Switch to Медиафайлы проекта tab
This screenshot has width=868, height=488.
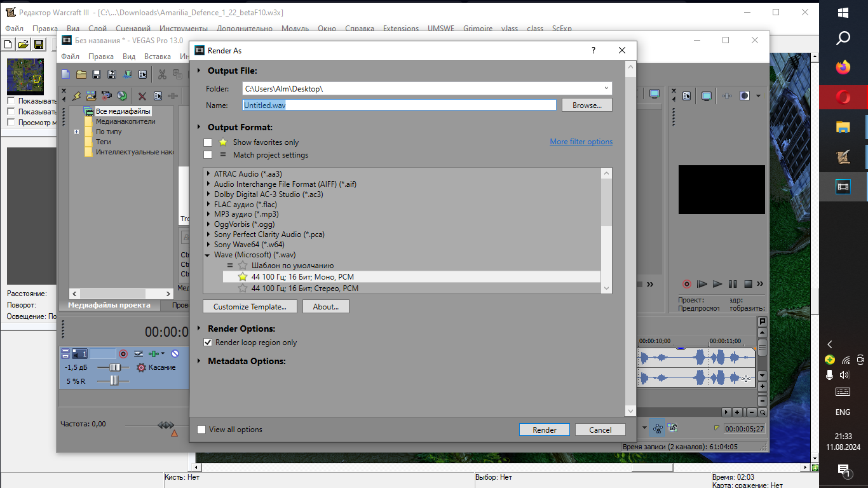(109, 305)
